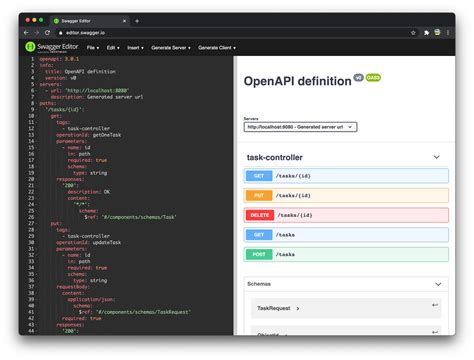Expand PUT /tasks/{id} operation
474x360 pixels.
pyautogui.click(x=346, y=195)
